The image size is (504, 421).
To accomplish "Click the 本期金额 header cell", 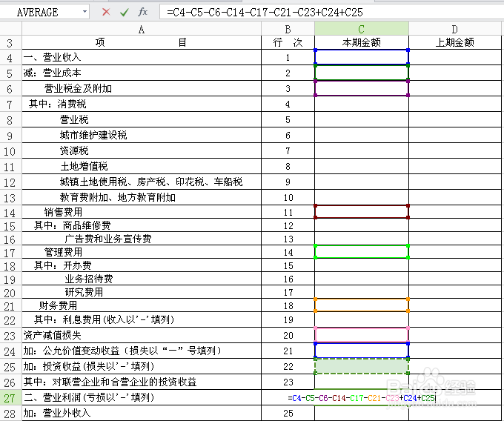I will (361, 42).
